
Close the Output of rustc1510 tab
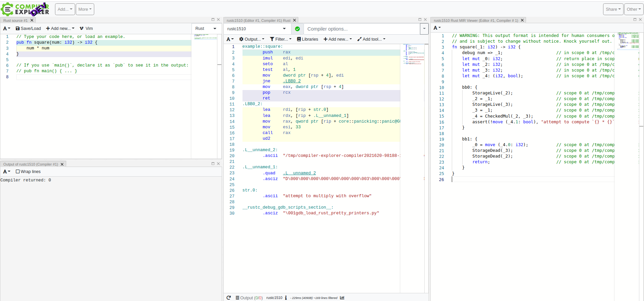[62, 164]
